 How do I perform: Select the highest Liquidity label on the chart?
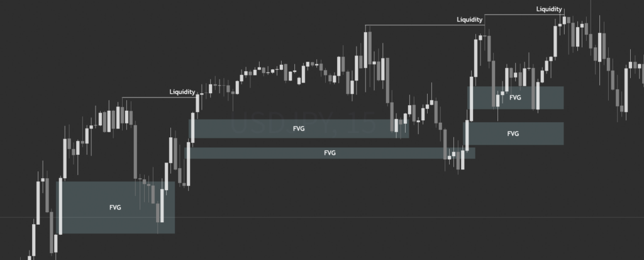(549, 9)
